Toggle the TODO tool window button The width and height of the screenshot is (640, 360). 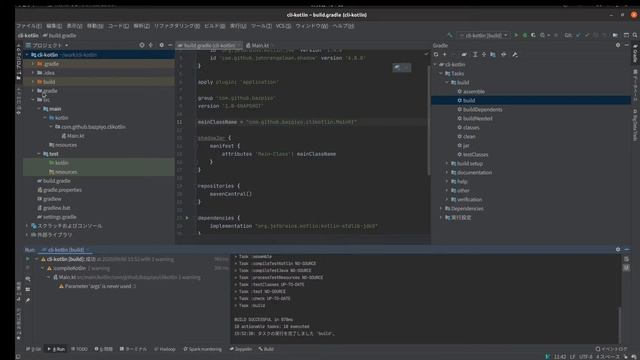(x=80, y=349)
